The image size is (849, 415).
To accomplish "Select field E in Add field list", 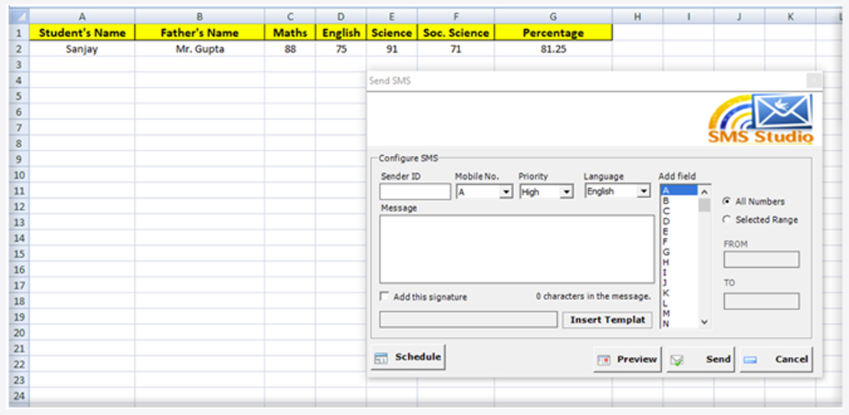I will 679,231.
